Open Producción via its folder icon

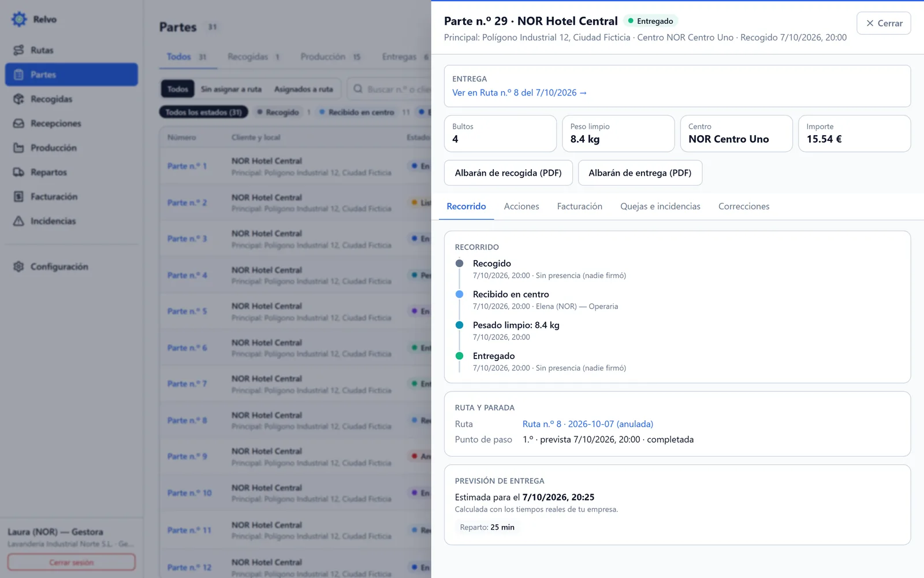pyautogui.click(x=18, y=148)
